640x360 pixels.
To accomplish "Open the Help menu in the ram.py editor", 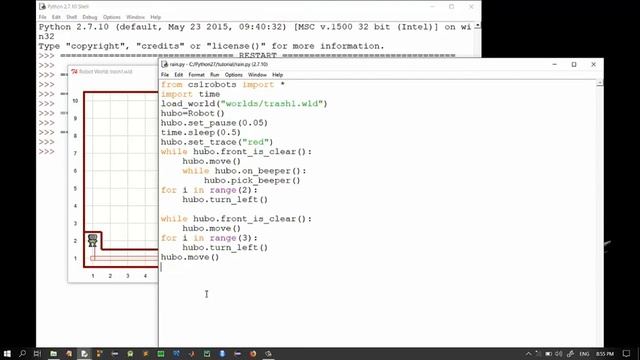I will (278, 75).
